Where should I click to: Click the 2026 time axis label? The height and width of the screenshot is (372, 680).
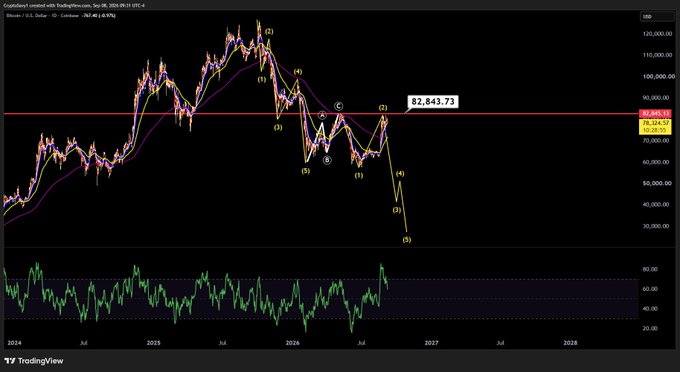coord(293,343)
